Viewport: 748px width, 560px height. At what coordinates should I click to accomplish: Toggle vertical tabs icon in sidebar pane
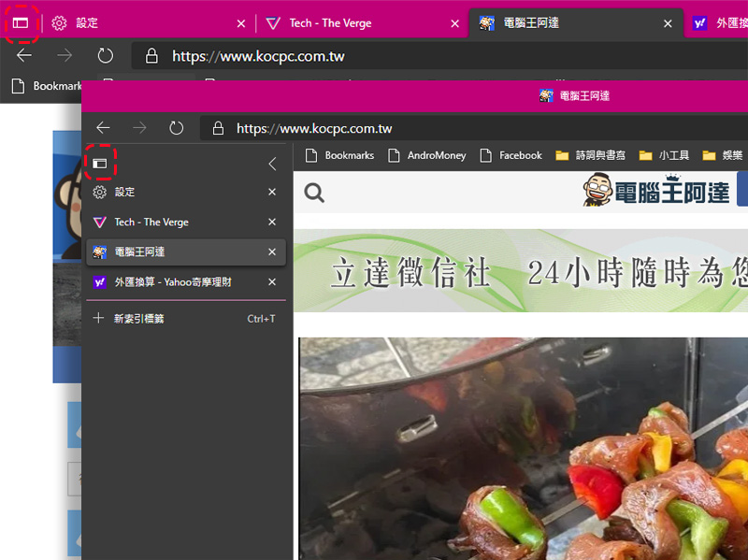100,164
